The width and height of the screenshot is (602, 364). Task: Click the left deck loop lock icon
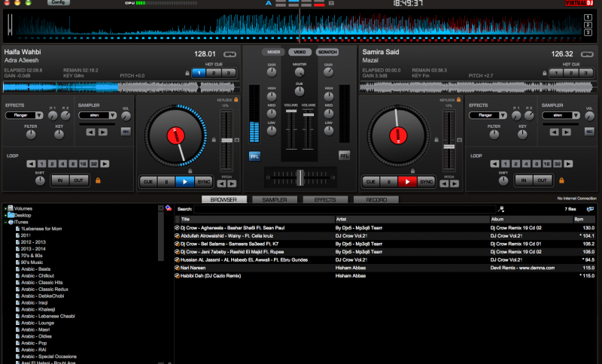click(x=97, y=180)
